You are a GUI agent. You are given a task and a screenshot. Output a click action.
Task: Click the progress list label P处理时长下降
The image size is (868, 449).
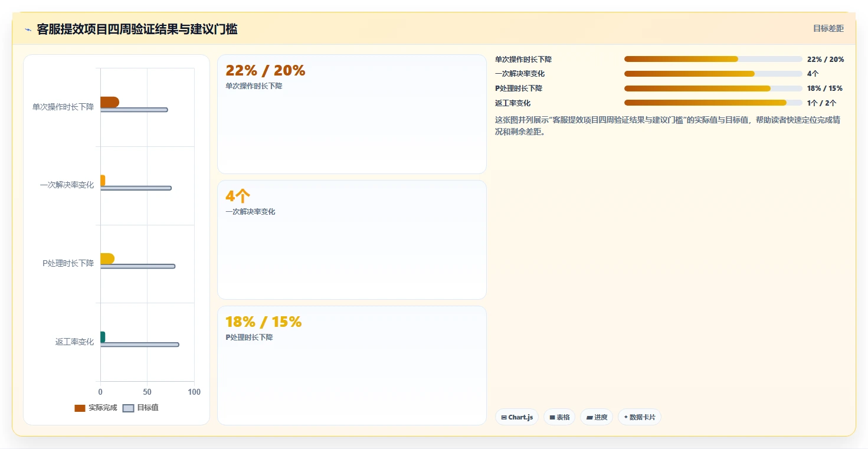[519, 89]
